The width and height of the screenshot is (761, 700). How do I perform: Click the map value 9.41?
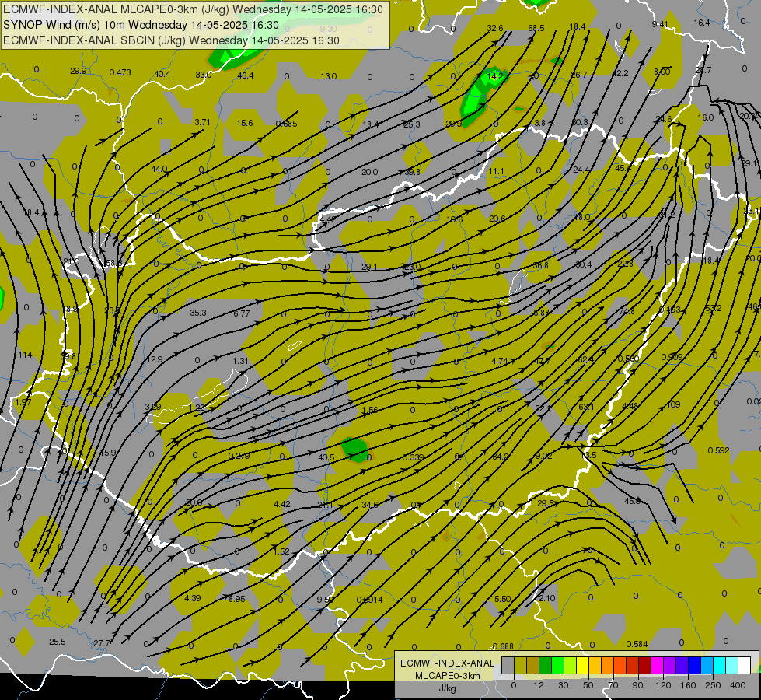pos(660,24)
